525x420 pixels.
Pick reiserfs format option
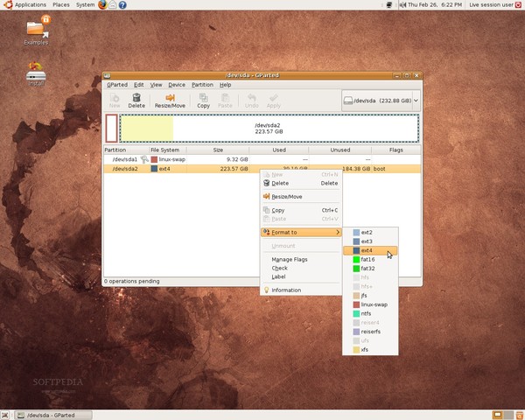(370, 332)
